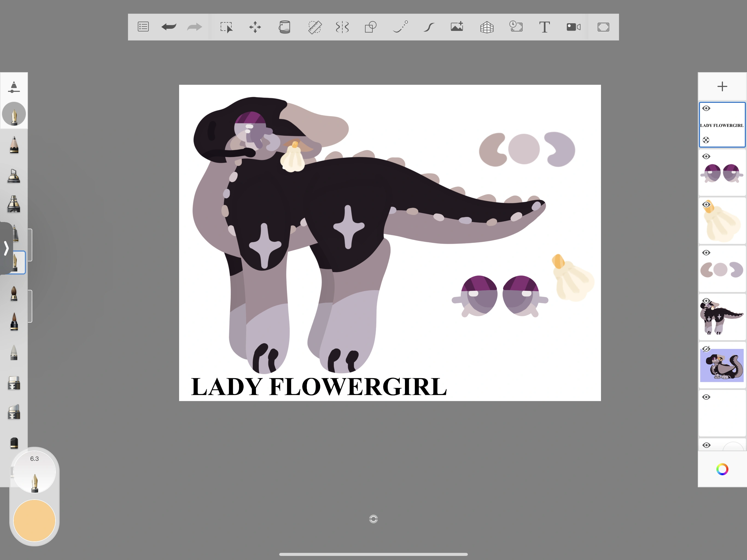
Task: Select the Text tool in top toolbar
Action: 544,27
